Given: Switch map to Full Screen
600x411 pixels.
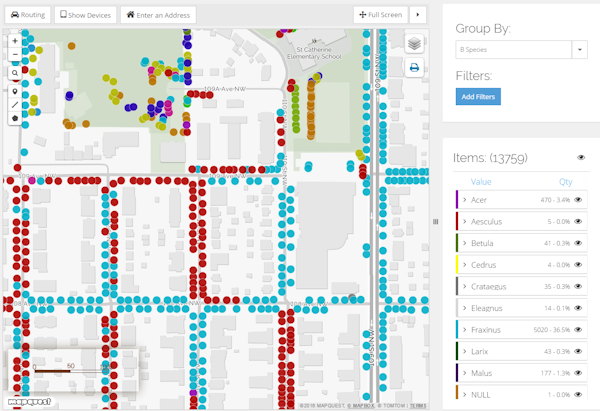Looking at the screenshot, I should [x=380, y=15].
